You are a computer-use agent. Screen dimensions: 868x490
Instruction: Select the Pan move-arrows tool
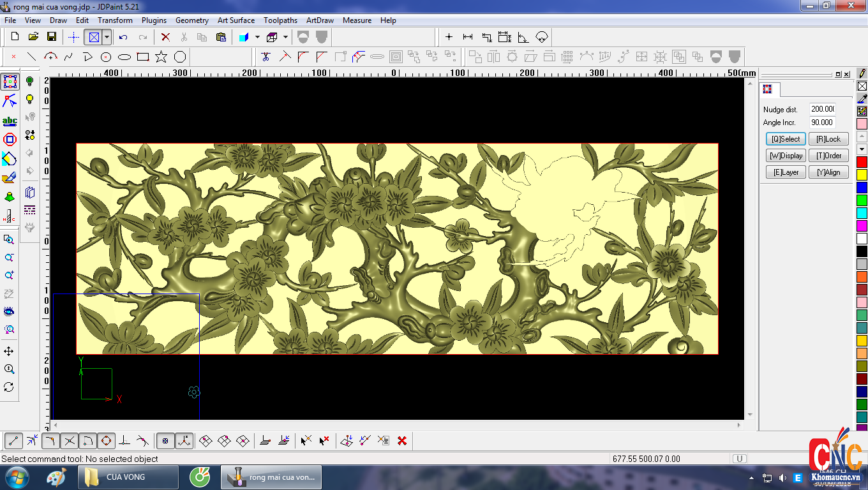[9, 352]
